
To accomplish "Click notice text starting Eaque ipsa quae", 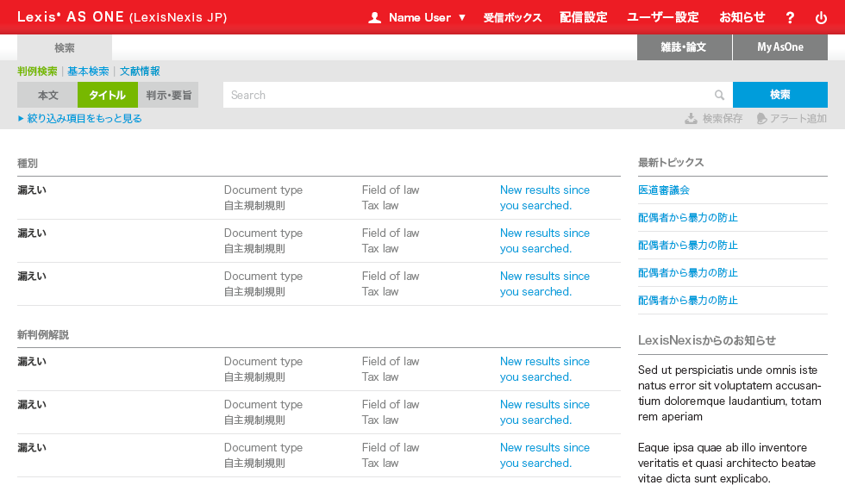I will pyautogui.click(x=727, y=464).
